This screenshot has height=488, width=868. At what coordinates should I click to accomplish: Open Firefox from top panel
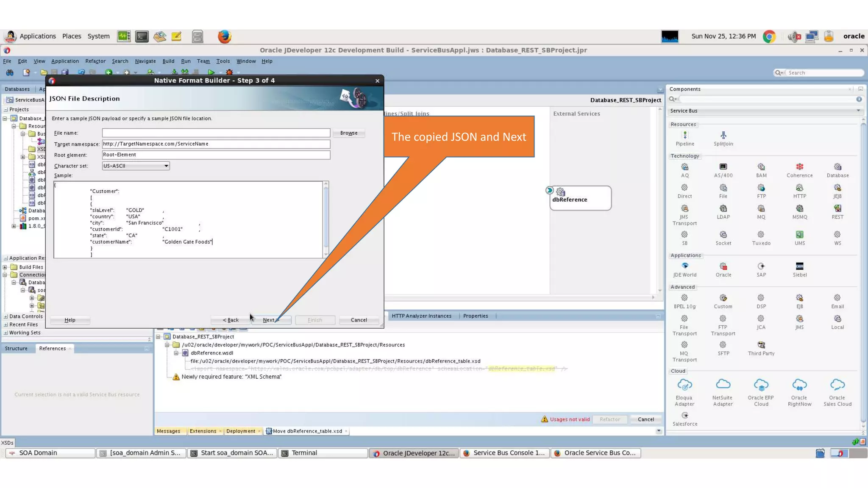(x=224, y=36)
